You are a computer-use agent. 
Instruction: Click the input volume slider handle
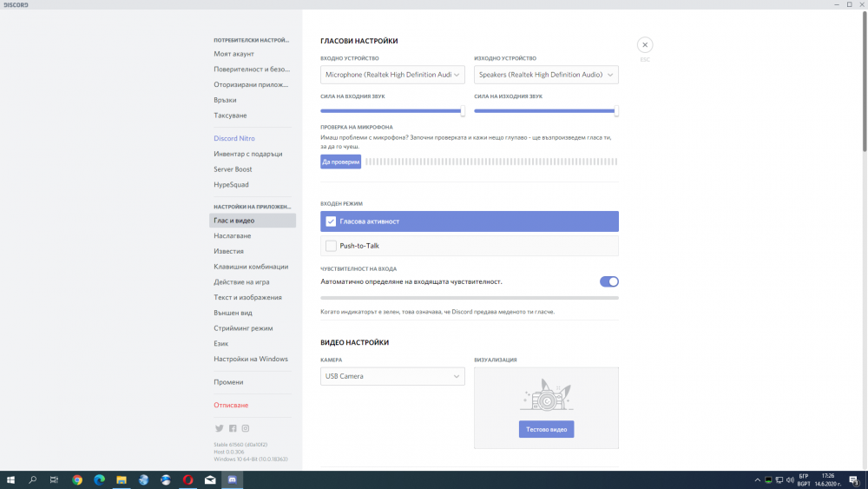463,111
